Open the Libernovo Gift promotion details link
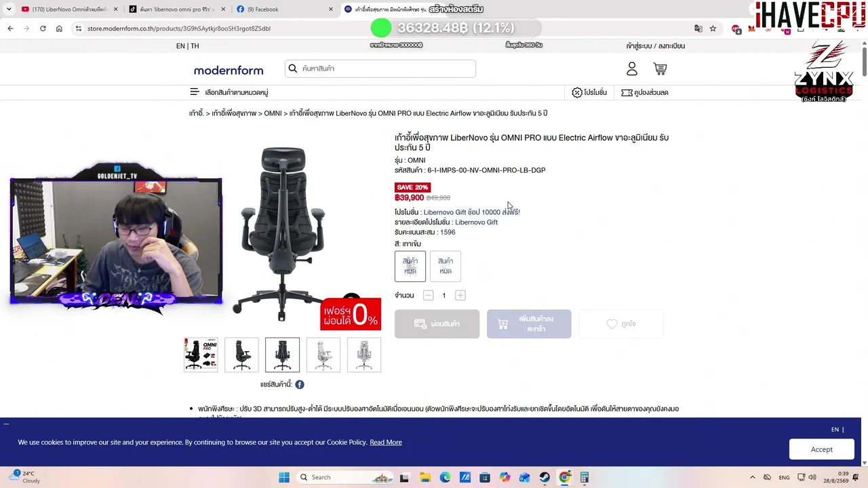The width and height of the screenshot is (868, 488). tap(476, 222)
